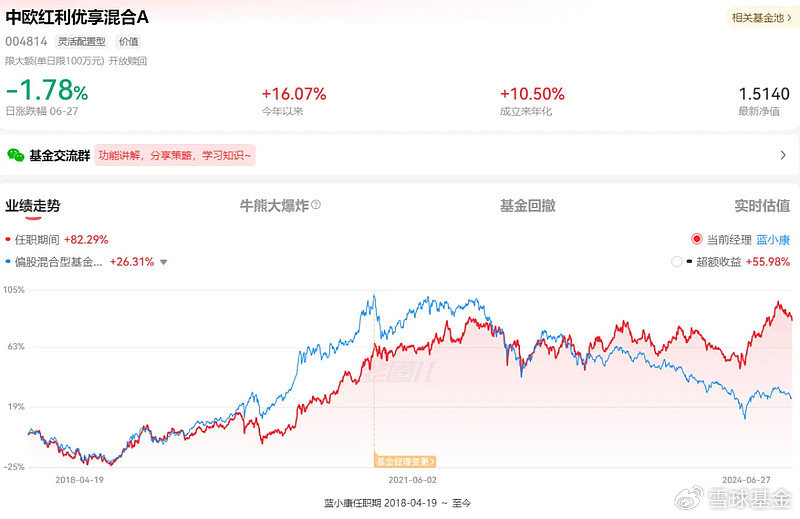Screen dimensions: 800x519
Task: Expand the 偏股混合型基金 benchmark dropdown arrow
Action: (164, 263)
